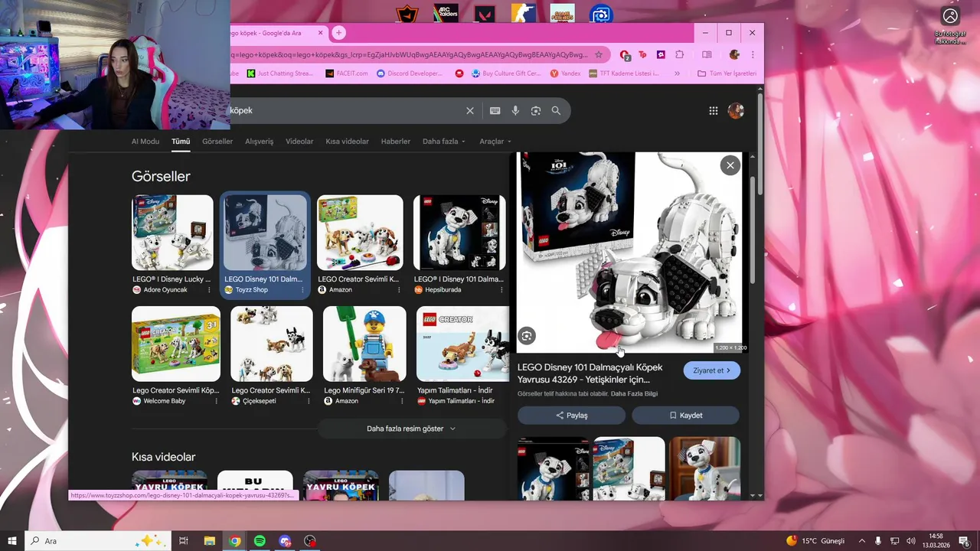
Task: Open options for the Toyzz Shop result
Action: tap(302, 290)
